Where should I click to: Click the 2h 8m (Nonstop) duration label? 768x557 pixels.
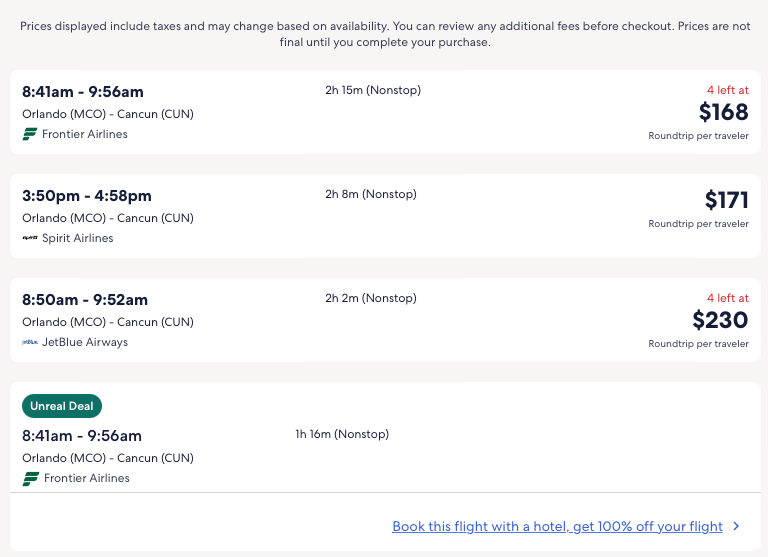(x=371, y=194)
